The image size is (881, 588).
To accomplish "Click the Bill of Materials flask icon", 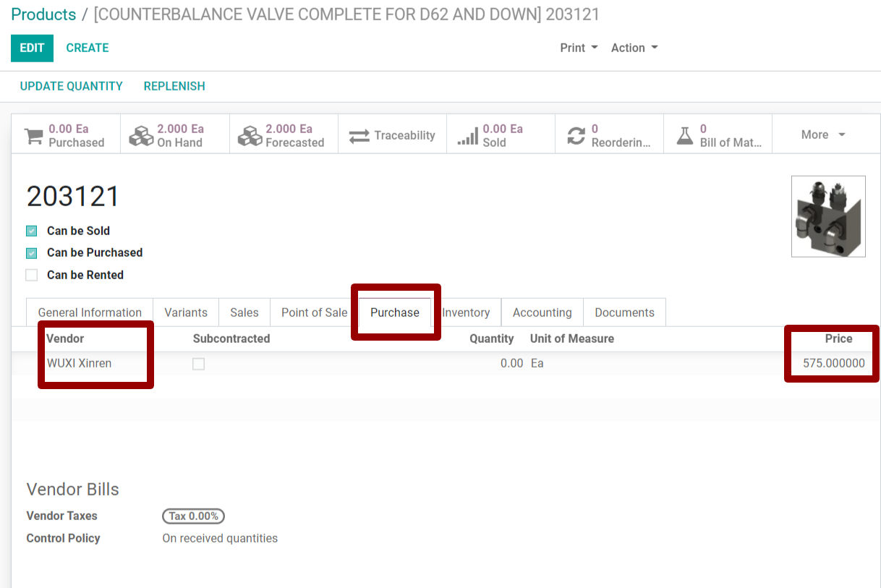I will click(684, 136).
